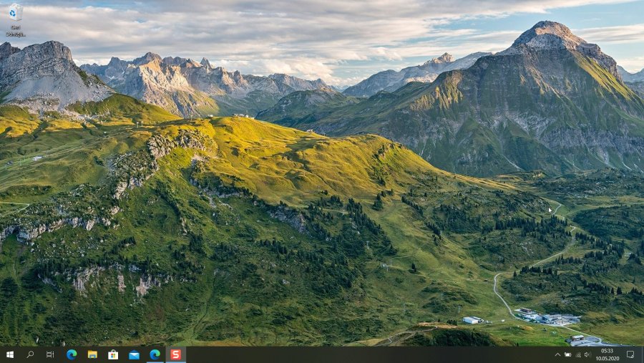The image size is (644, 363).
Task: Open taskbar search magnifier
Action: pos(30,354)
